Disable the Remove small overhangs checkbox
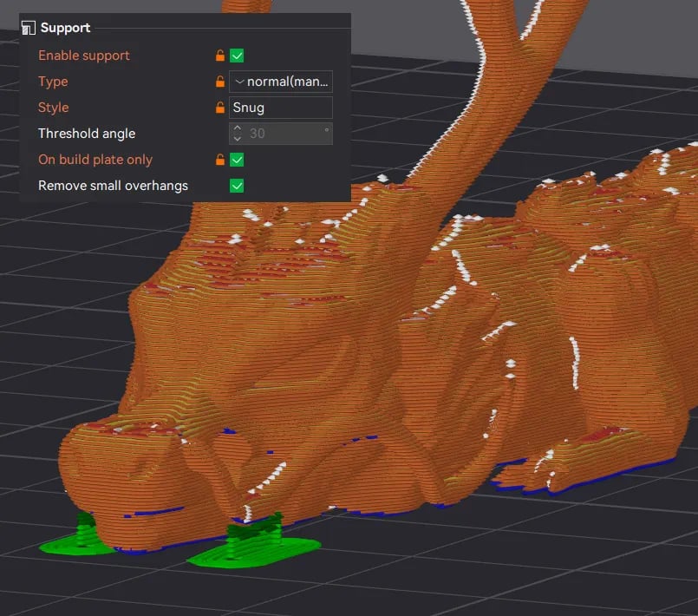This screenshot has height=616, width=698. click(x=237, y=186)
